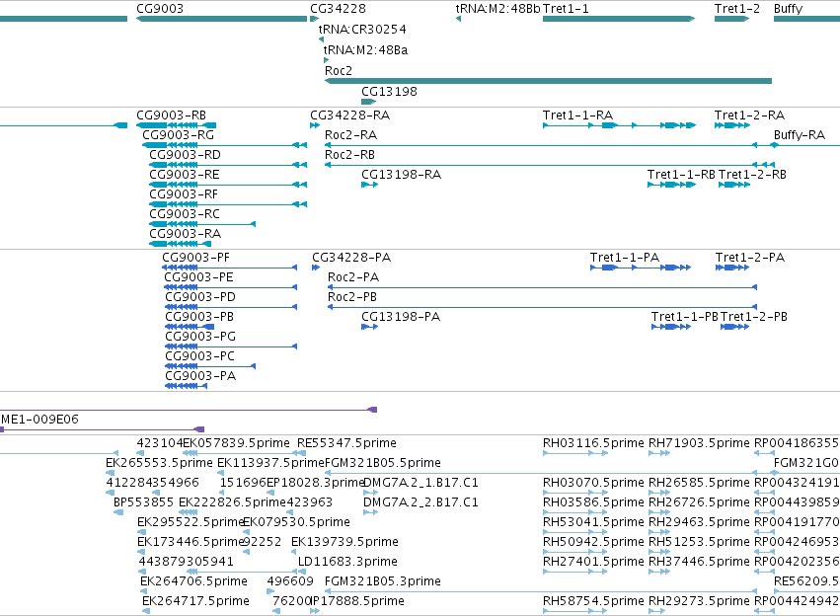Click the CG9003-RF transcript label
The image size is (840, 616).
tap(184, 194)
